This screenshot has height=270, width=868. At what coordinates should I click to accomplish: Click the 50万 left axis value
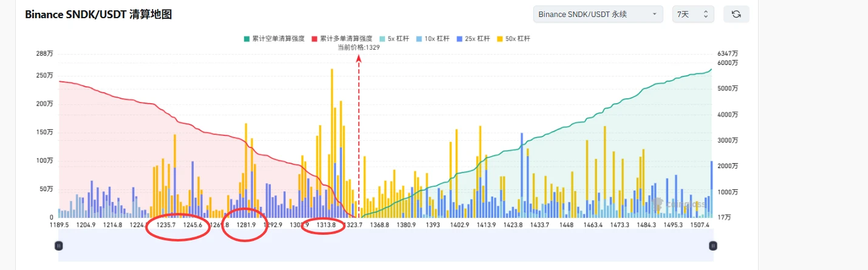click(47, 189)
